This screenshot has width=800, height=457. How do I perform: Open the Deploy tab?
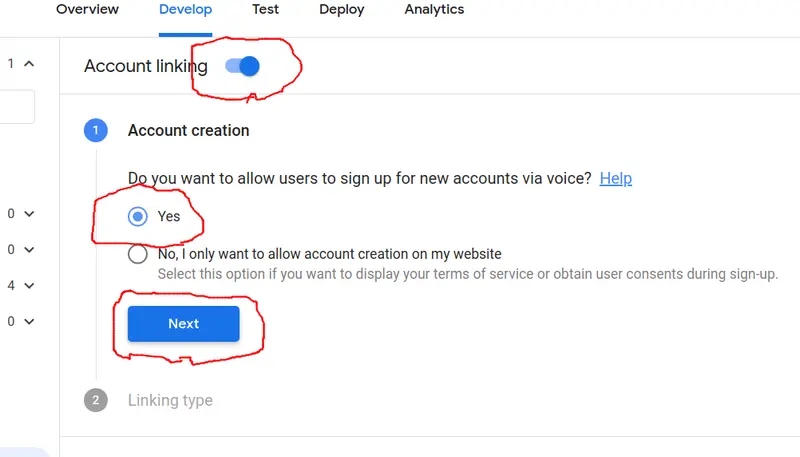342,9
